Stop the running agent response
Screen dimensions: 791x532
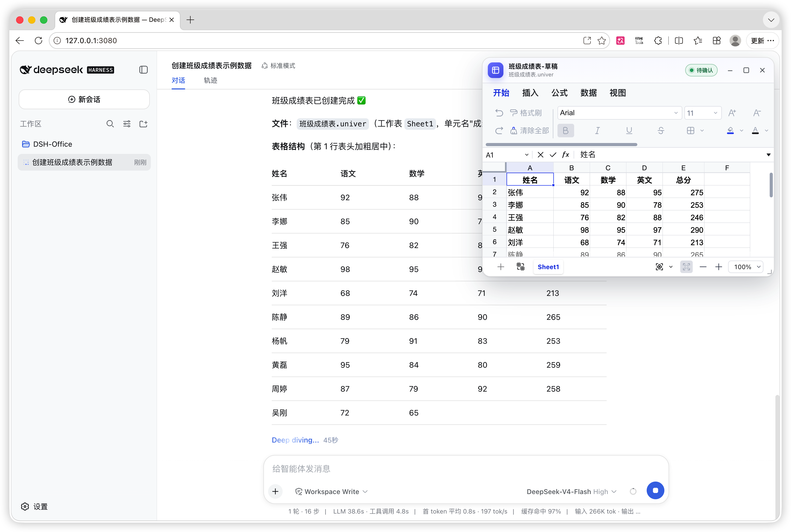[655, 491]
